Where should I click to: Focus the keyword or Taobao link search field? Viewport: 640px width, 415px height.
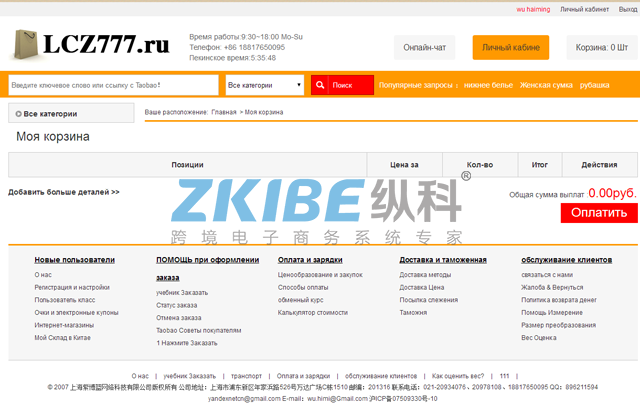113,85
